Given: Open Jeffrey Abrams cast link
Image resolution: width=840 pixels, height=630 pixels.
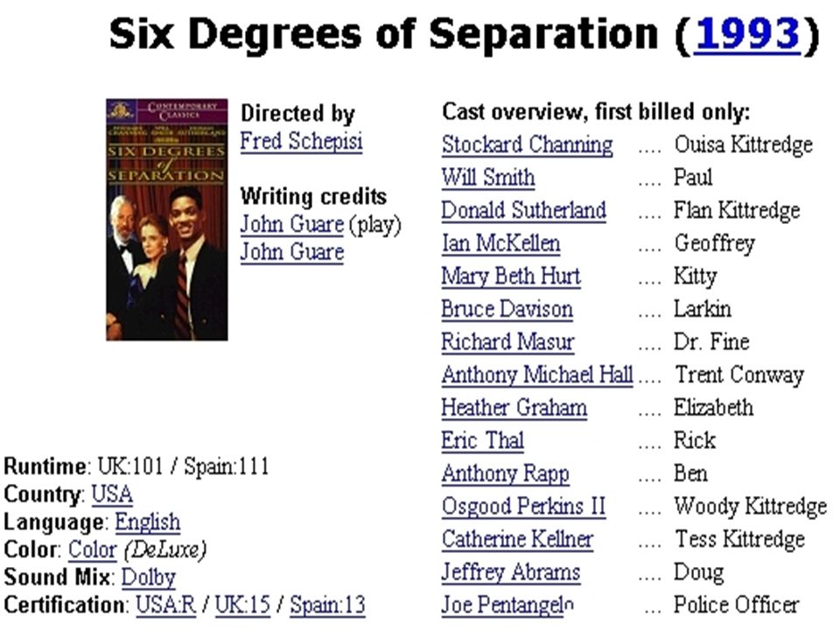Looking at the screenshot, I should [511, 572].
